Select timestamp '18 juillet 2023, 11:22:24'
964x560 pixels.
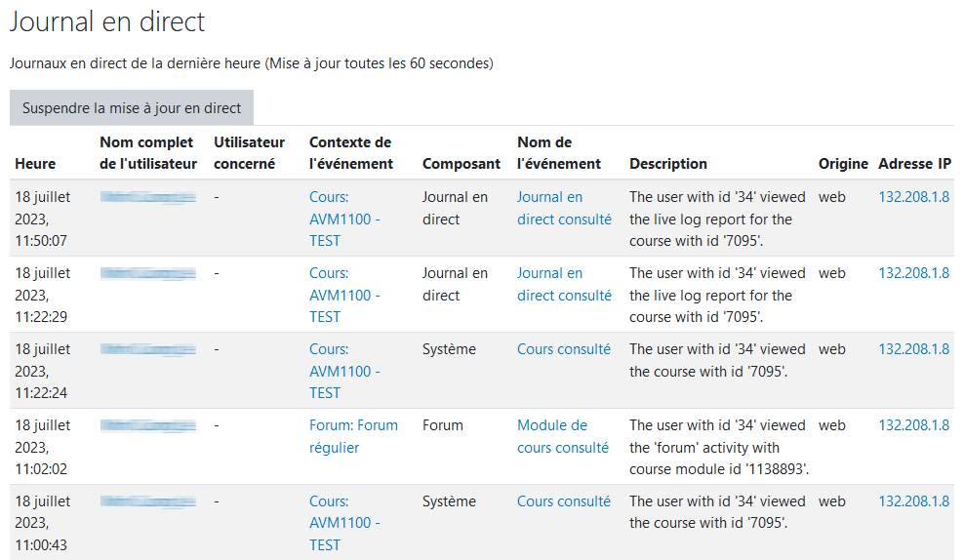point(42,372)
